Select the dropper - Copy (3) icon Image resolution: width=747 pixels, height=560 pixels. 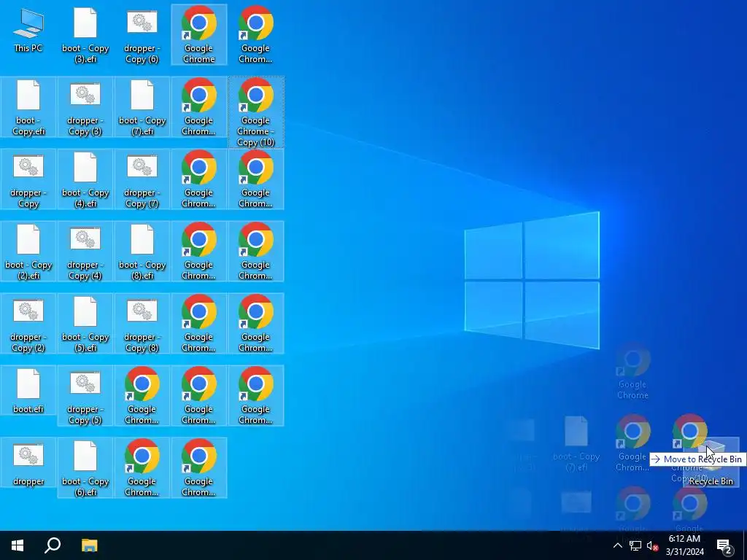tap(85, 107)
